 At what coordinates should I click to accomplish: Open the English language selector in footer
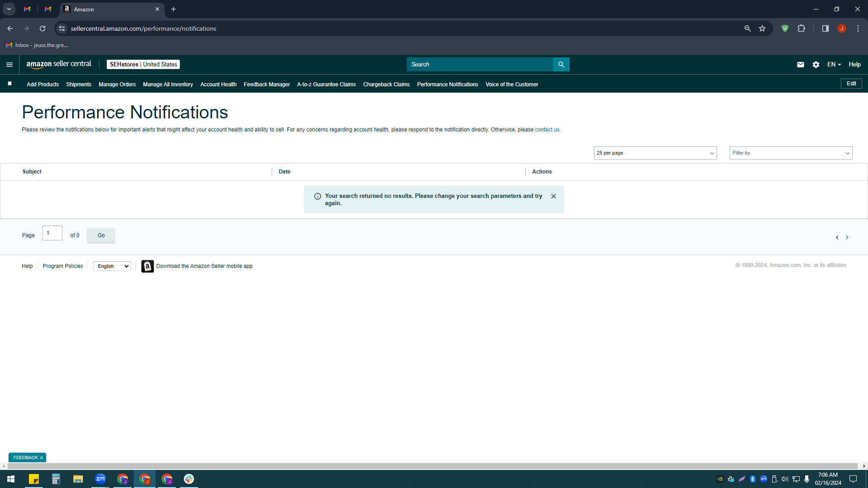coord(112,266)
